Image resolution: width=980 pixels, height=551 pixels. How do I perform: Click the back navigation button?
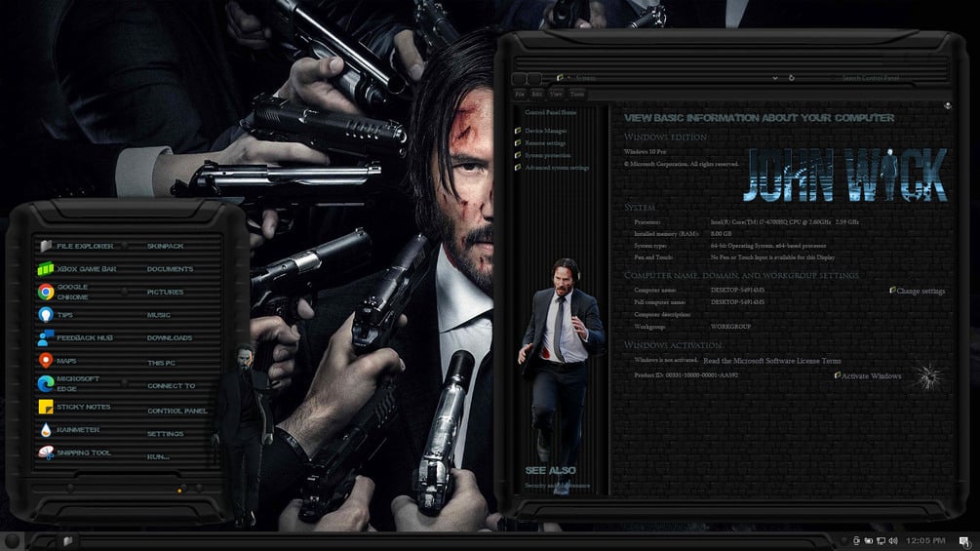520,79
